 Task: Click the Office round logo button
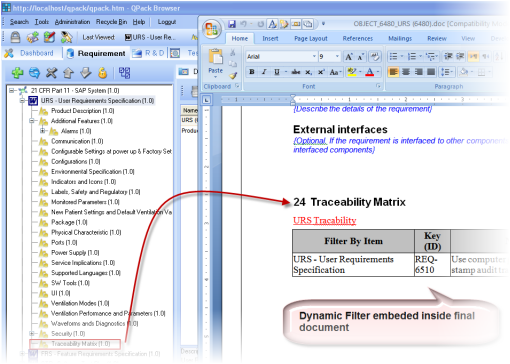211,29
